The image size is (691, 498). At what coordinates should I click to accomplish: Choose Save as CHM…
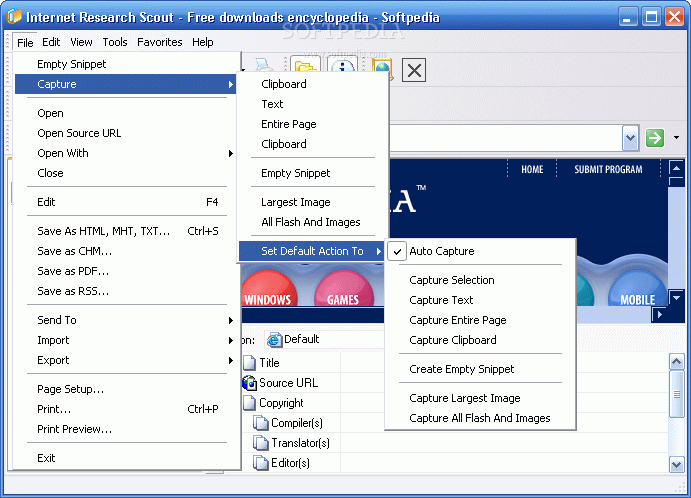pyautogui.click(x=126, y=251)
